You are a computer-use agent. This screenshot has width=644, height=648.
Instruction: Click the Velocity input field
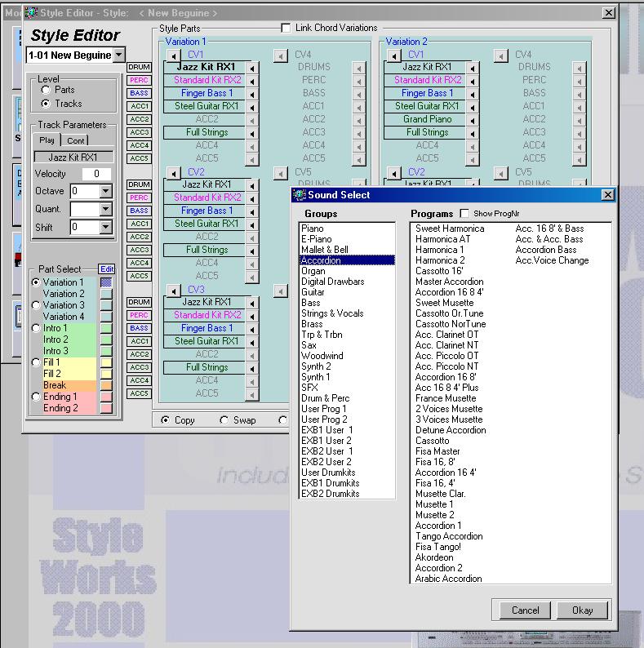96,174
